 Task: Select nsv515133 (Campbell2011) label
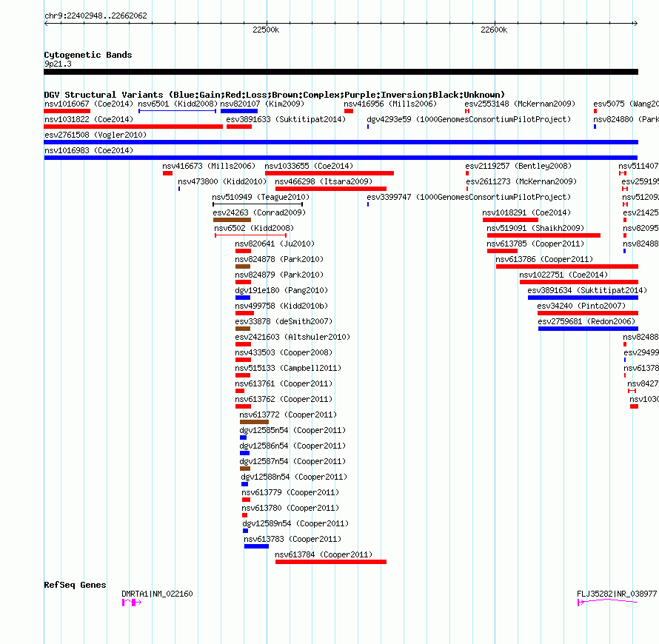pyautogui.click(x=288, y=368)
